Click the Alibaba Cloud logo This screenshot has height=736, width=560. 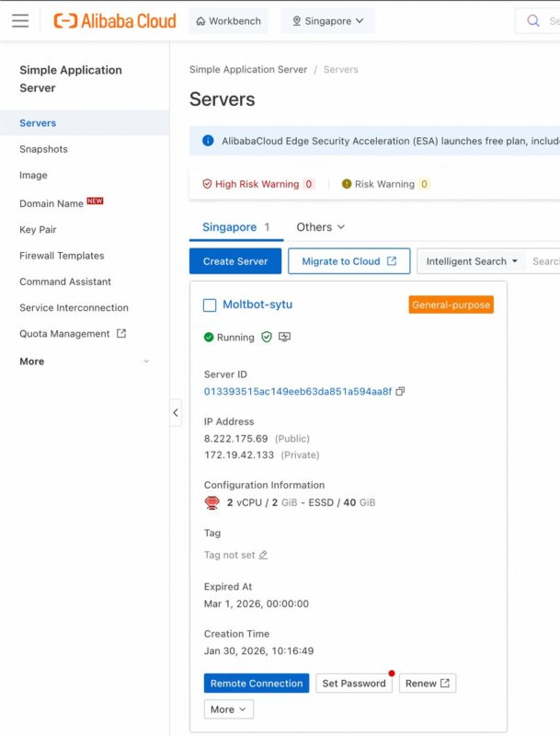pyautogui.click(x=115, y=20)
